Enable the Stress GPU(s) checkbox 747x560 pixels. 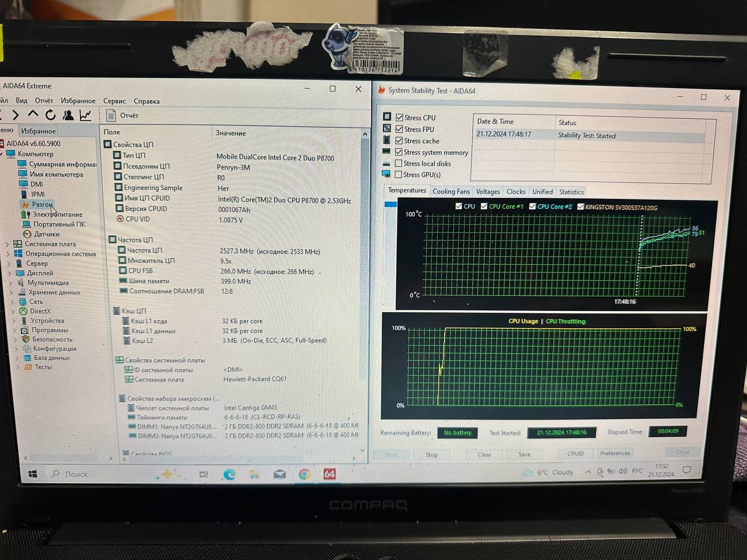(399, 174)
